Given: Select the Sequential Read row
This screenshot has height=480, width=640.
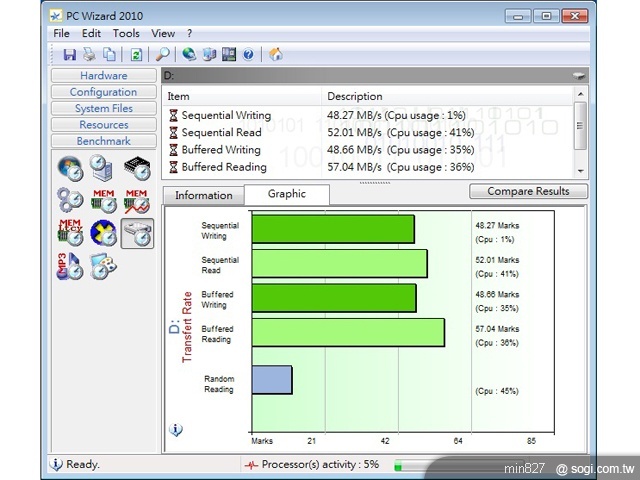Looking at the screenshot, I should (367, 133).
